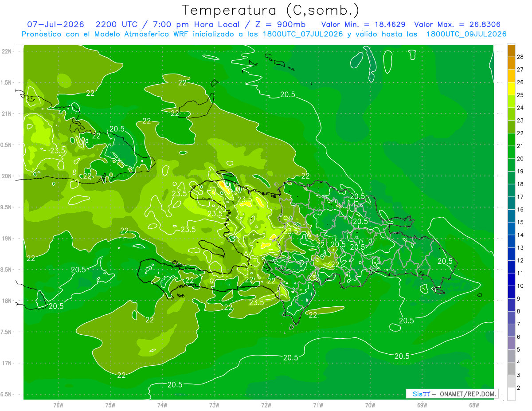Click the 20N latitude axis label
This screenshot has width=532, height=411.
7,176
